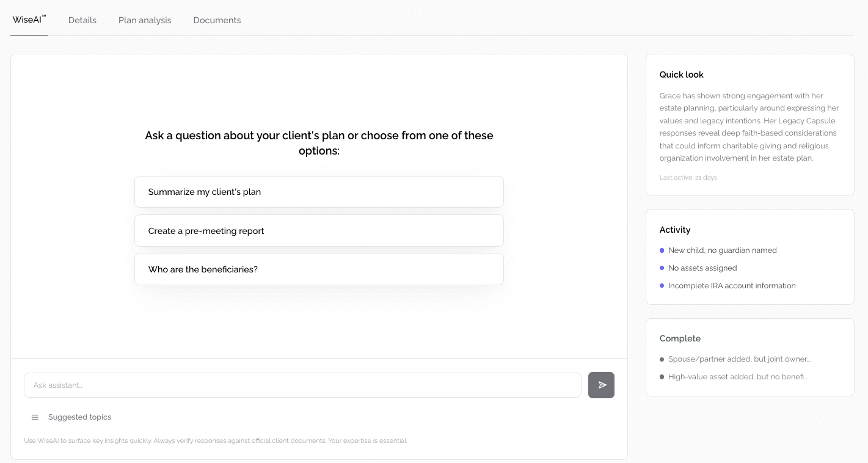Click the gray dot beside the High-value asset item
The image size is (868, 463).
[x=662, y=376]
